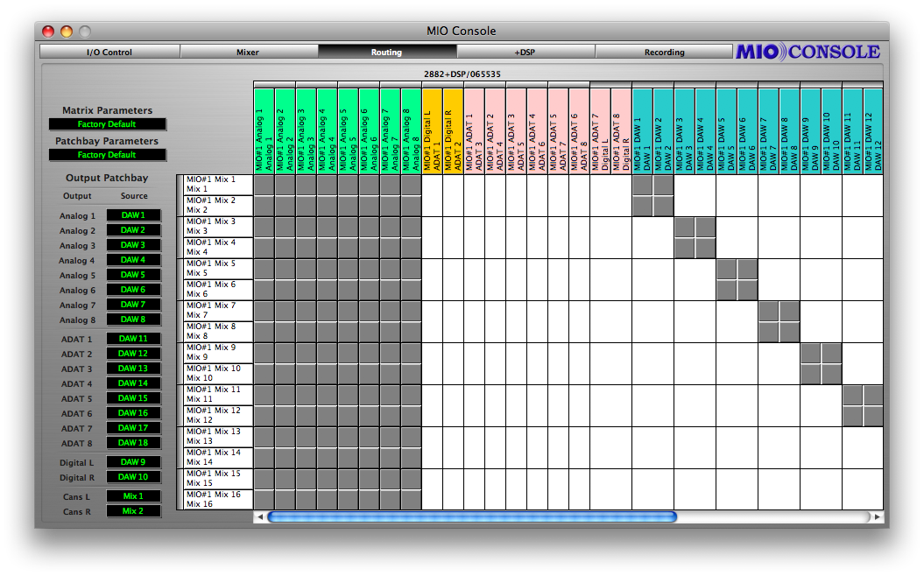The image size is (924, 576).
Task: Select the MIO#1 Mix 5 row label
Action: [x=218, y=269]
